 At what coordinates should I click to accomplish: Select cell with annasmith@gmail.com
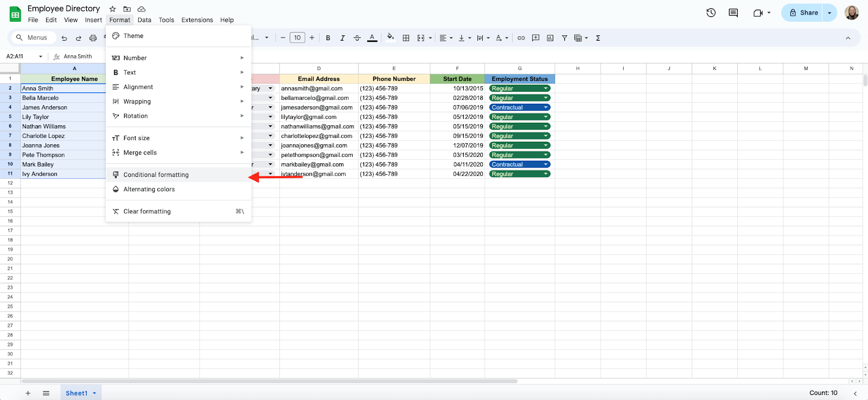click(319, 88)
